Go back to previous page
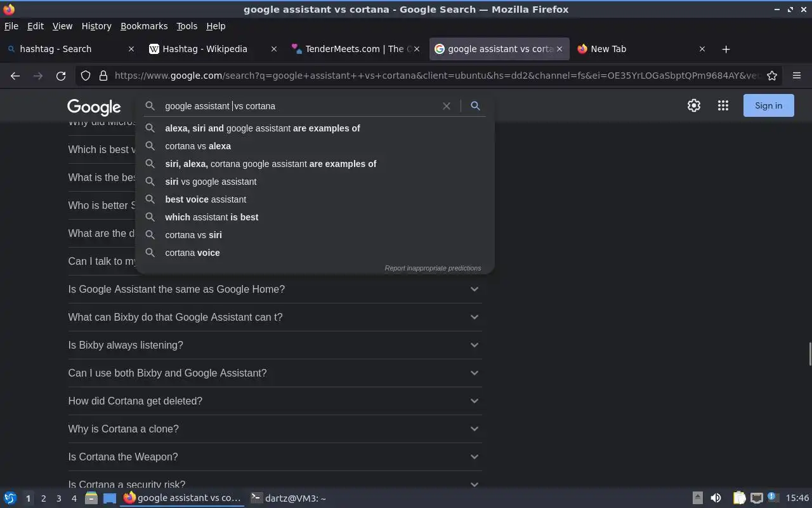 coord(15,76)
